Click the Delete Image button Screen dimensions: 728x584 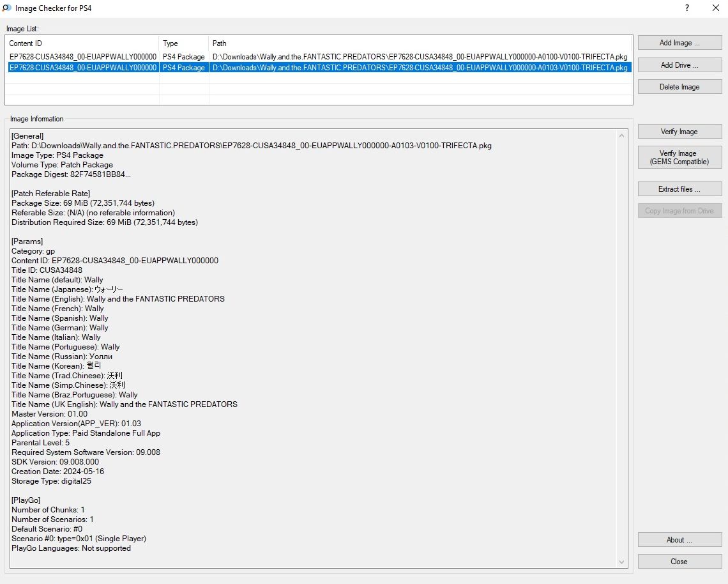click(x=679, y=87)
